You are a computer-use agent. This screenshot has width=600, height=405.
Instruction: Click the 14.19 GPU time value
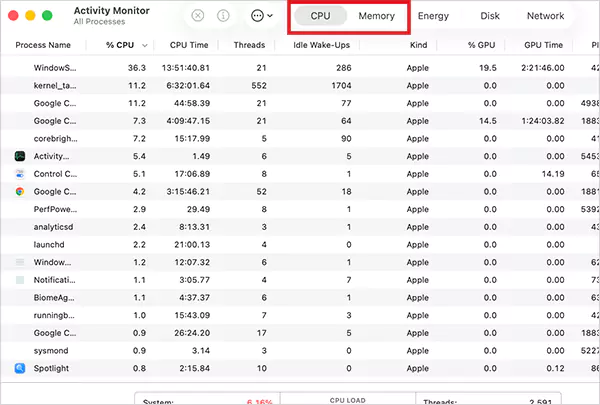(553, 174)
